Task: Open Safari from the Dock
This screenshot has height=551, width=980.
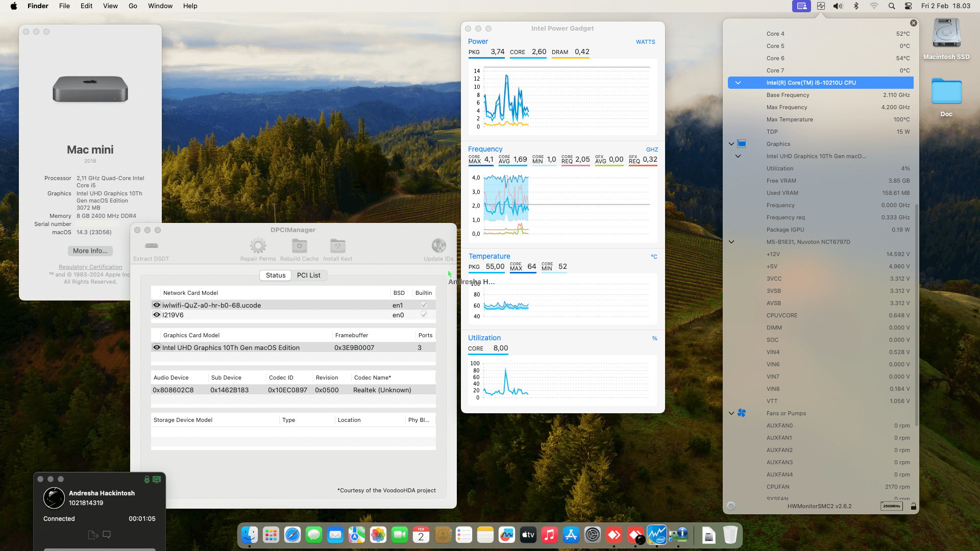Action: pyautogui.click(x=292, y=535)
